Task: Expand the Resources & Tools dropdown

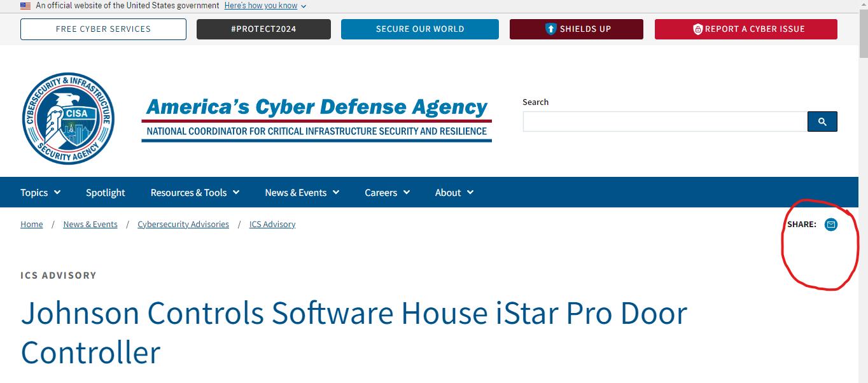Action: coord(194,192)
